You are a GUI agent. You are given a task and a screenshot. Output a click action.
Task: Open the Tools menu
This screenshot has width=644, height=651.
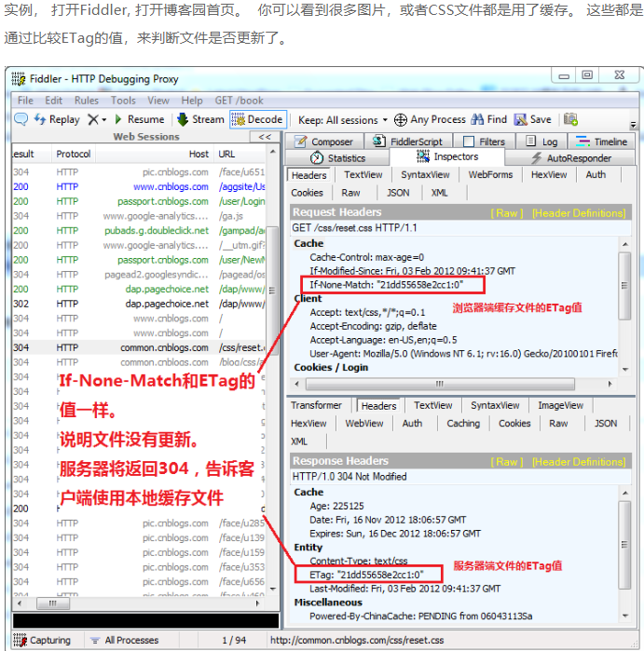coord(123,101)
